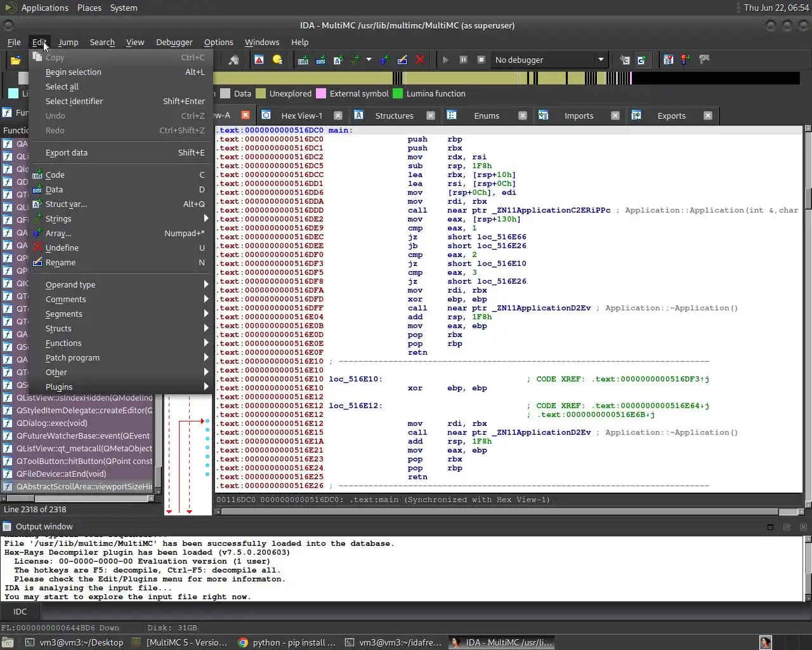Viewport: 812px width, 650px height.
Task: Close the Structures tab
Action: [x=431, y=116]
